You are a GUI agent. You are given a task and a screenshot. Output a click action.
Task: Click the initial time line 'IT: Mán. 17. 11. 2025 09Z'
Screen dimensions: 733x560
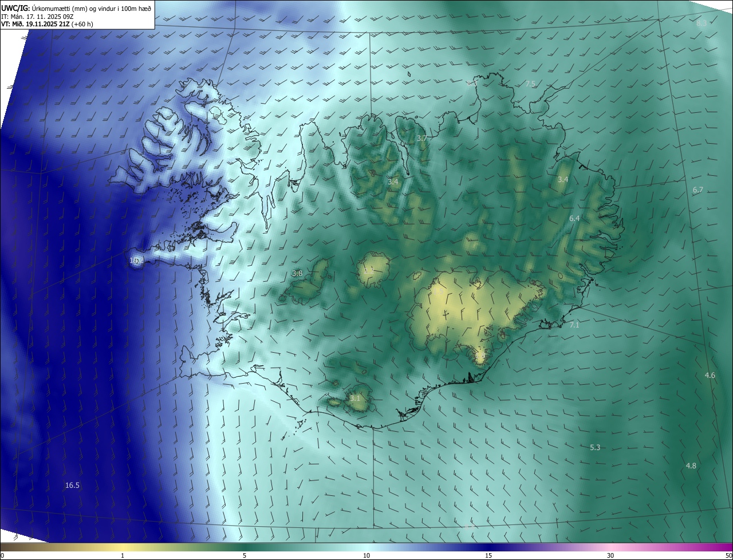click(x=37, y=16)
